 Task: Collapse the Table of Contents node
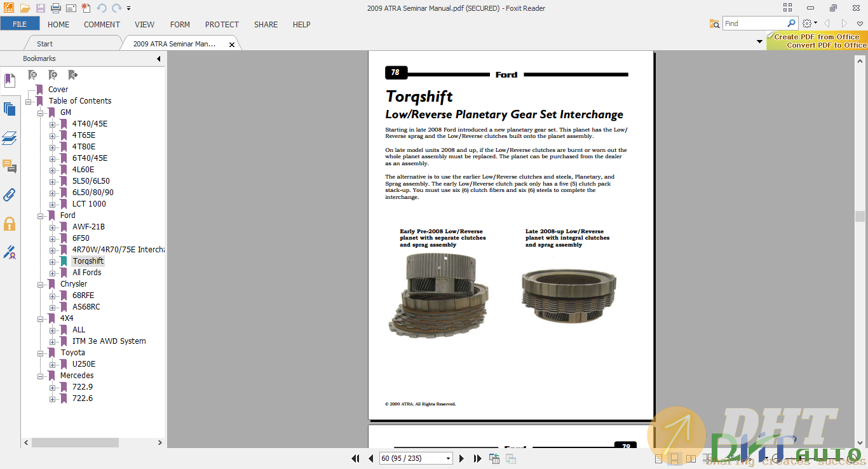29,101
